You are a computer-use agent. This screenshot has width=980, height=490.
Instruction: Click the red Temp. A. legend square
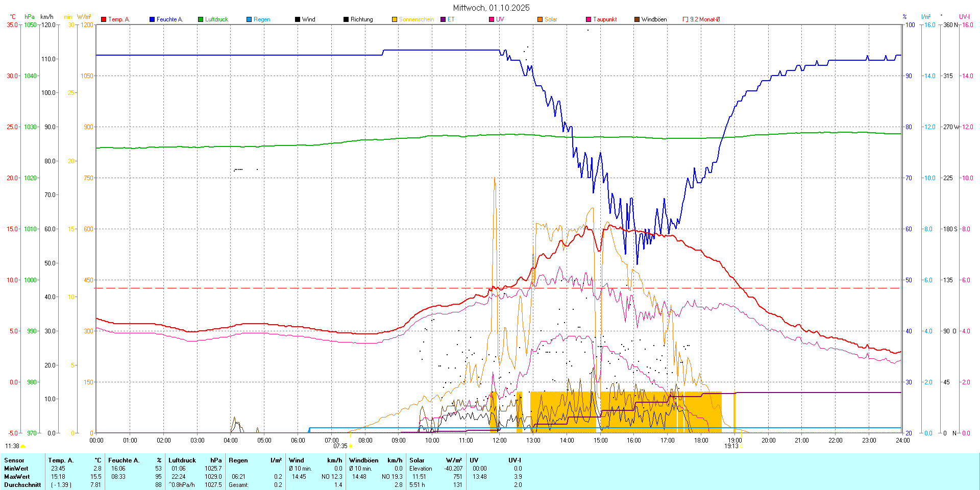pos(104,19)
